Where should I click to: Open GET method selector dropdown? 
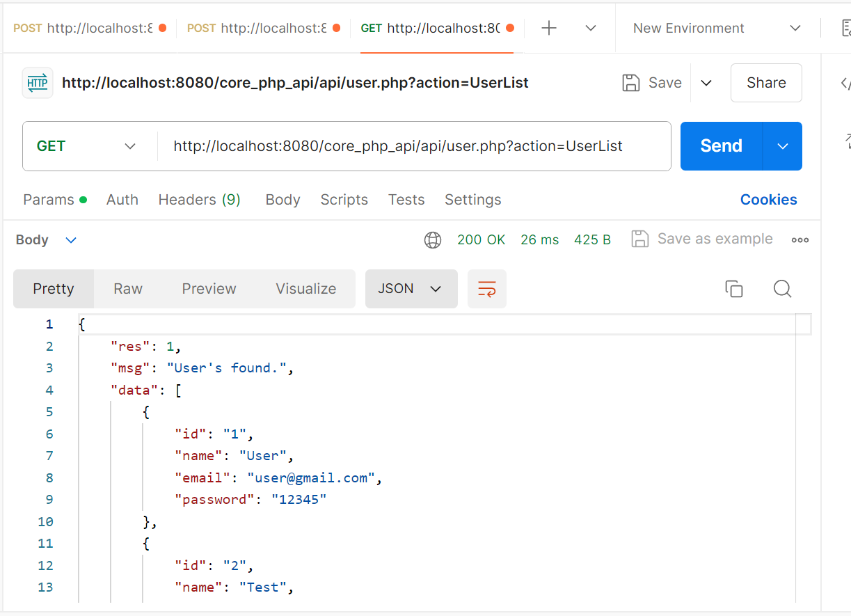click(x=87, y=146)
